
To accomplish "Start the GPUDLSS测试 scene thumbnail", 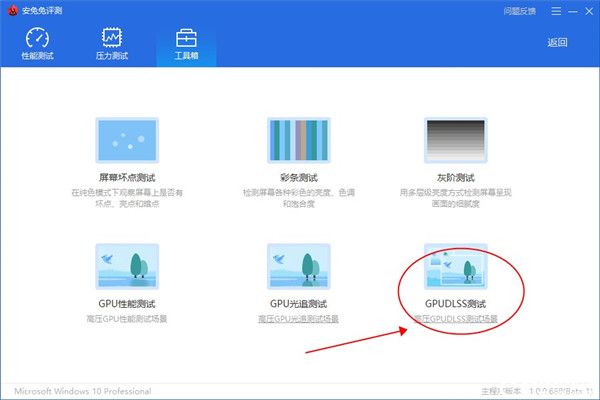I will point(455,266).
